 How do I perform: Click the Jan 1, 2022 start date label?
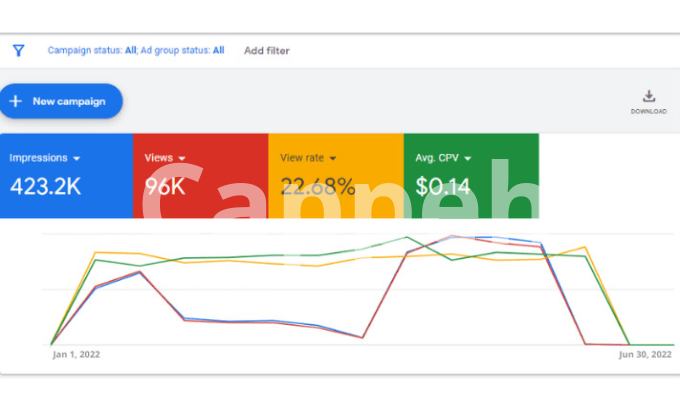(x=76, y=354)
